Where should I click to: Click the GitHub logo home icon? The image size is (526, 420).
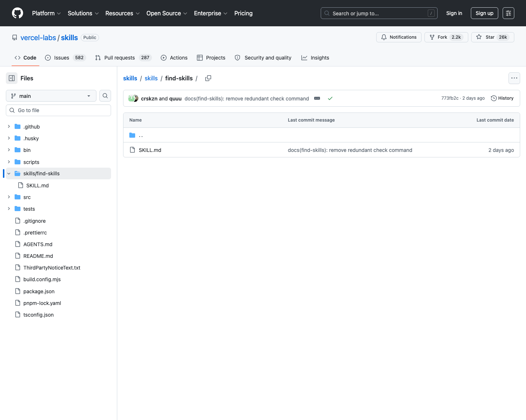[x=18, y=13]
